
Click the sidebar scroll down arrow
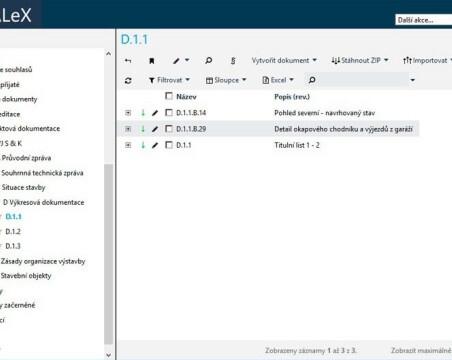pyautogui.click(x=108, y=355)
